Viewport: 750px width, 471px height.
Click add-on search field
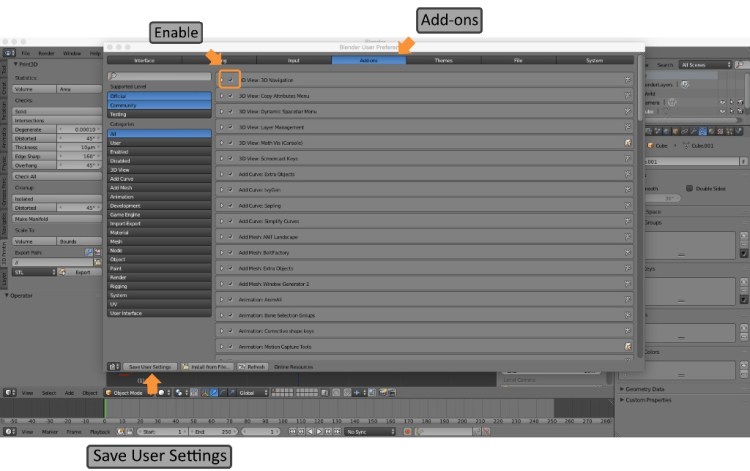[159, 76]
